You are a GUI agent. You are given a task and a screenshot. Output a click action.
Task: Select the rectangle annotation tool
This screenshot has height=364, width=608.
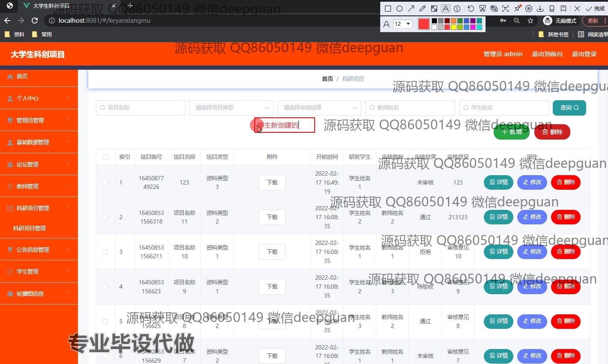[388, 9]
